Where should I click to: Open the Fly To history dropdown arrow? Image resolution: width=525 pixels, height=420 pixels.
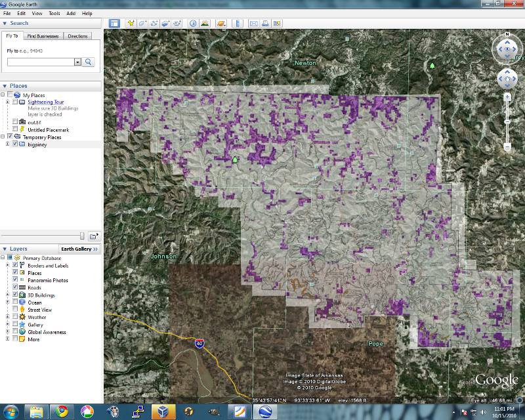click(x=77, y=62)
